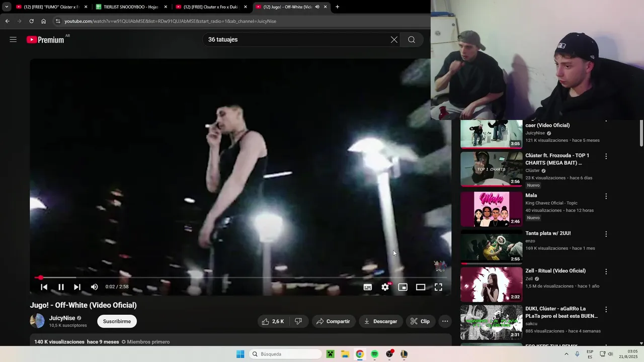Screen dimensions: 644x362
Task: Click the 'King Chavez Oficial - Topic' channel name
Action: pos(551,203)
